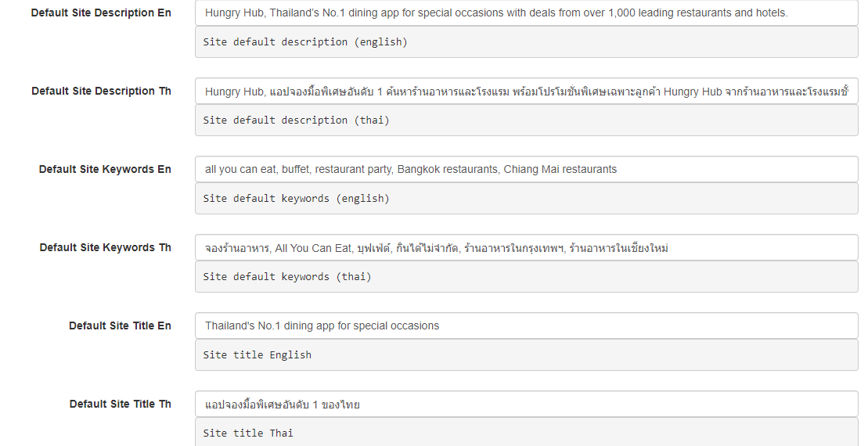The width and height of the screenshot is (868, 446).
Task: Focus the Default Site Description Th text box
Action: (526, 92)
